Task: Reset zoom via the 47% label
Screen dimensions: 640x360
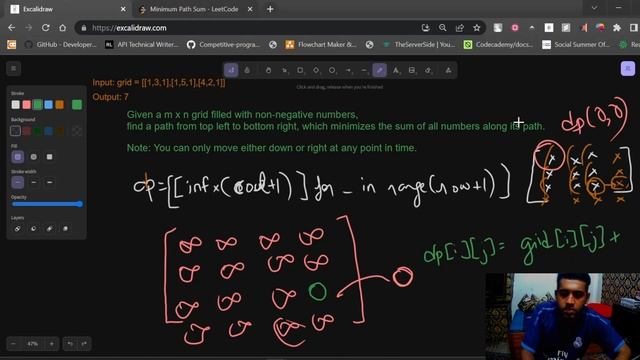Action: [33, 344]
